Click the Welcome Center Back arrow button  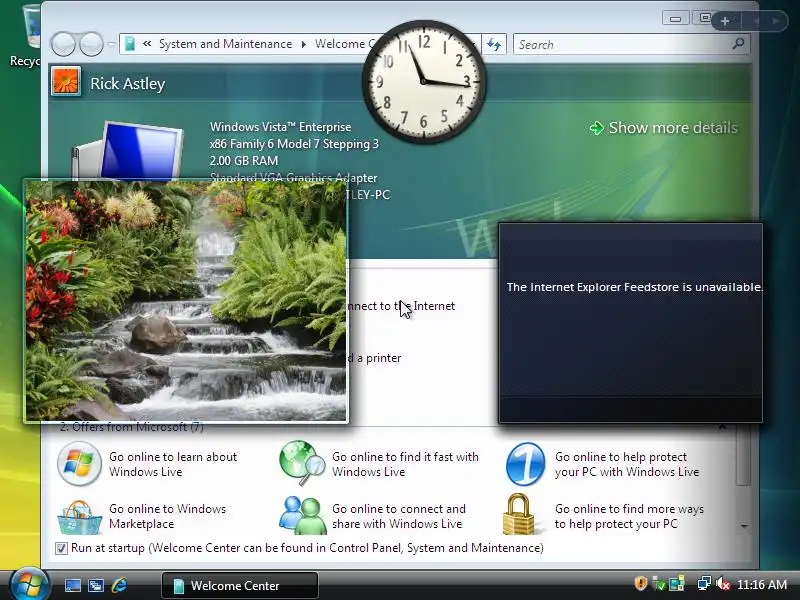(x=63, y=44)
